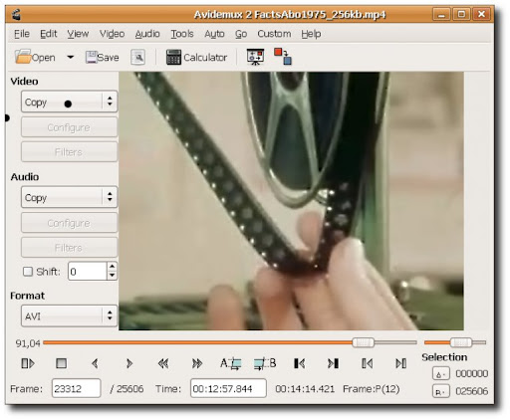Click the Save button
The image size is (510, 420).
[103, 58]
